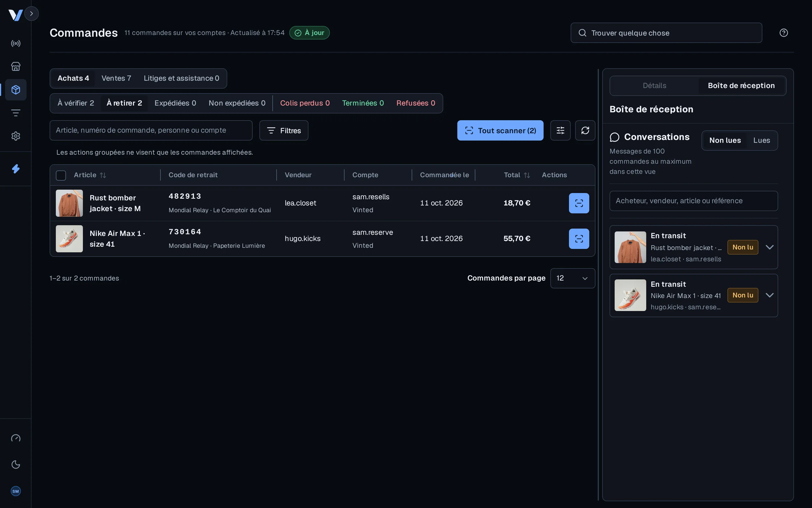Select the À vérifier 2 tab
The width and height of the screenshot is (812, 508).
click(76, 103)
